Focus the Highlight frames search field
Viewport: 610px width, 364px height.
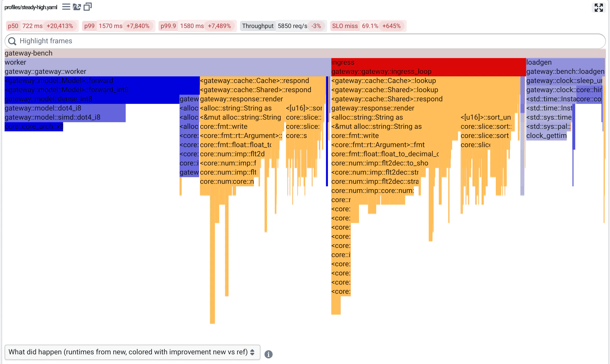tap(305, 41)
